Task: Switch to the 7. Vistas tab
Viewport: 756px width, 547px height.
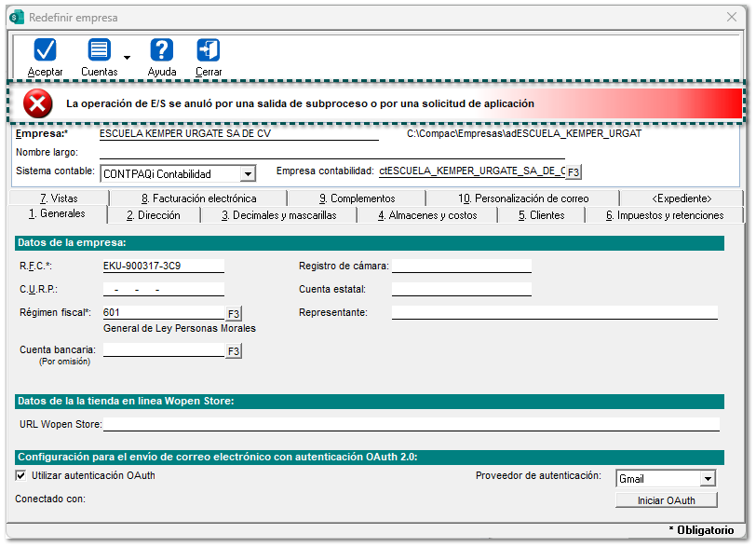Action: [x=59, y=198]
